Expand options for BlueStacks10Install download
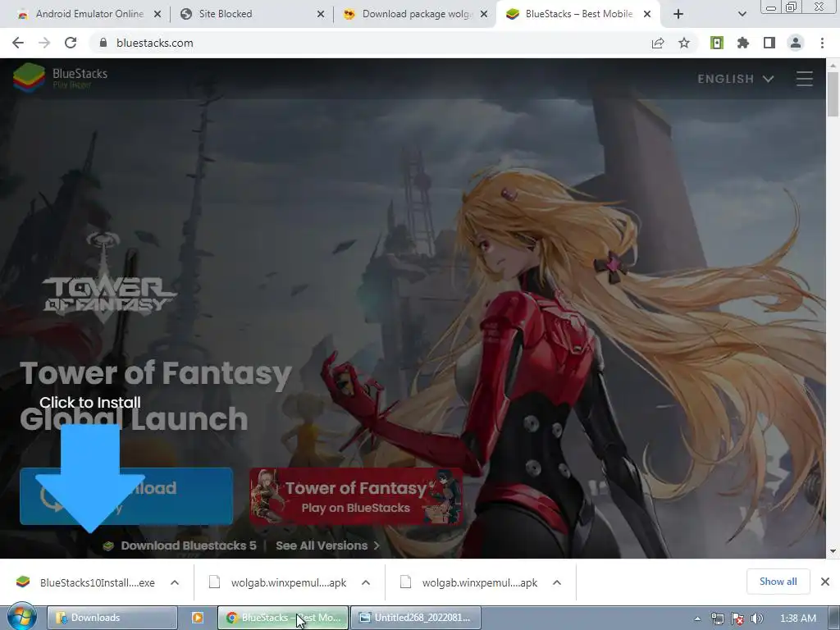 (x=175, y=582)
